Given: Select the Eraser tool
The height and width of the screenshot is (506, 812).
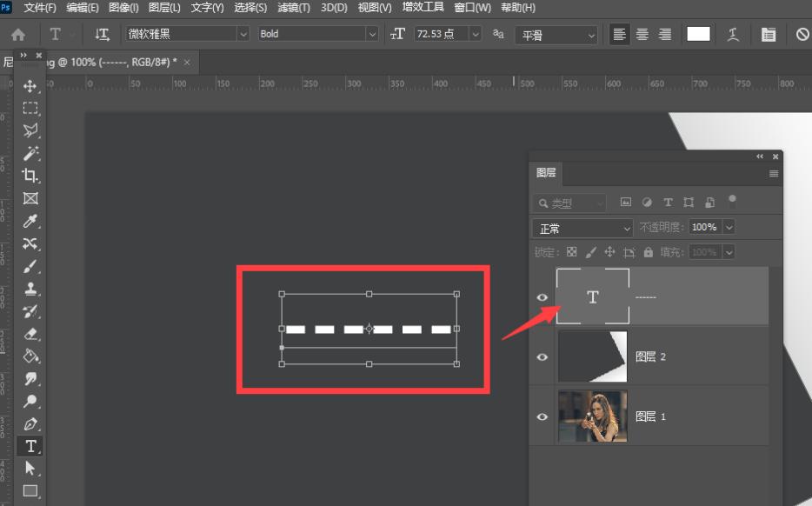Looking at the screenshot, I should [x=30, y=334].
